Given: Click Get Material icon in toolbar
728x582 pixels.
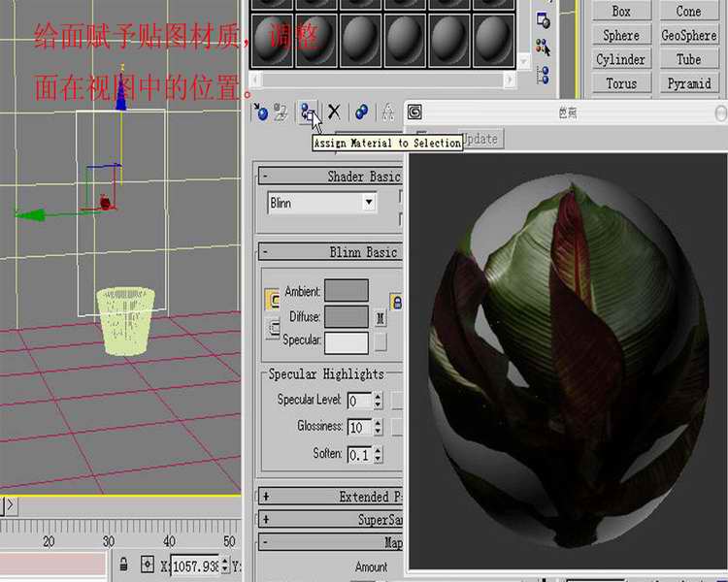Looking at the screenshot, I should tap(260, 112).
